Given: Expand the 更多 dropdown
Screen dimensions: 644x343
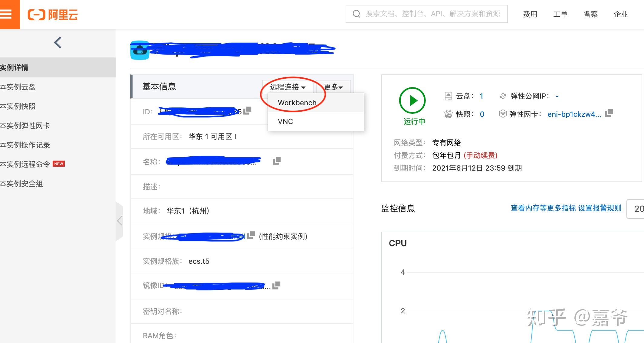Looking at the screenshot, I should click(x=333, y=87).
